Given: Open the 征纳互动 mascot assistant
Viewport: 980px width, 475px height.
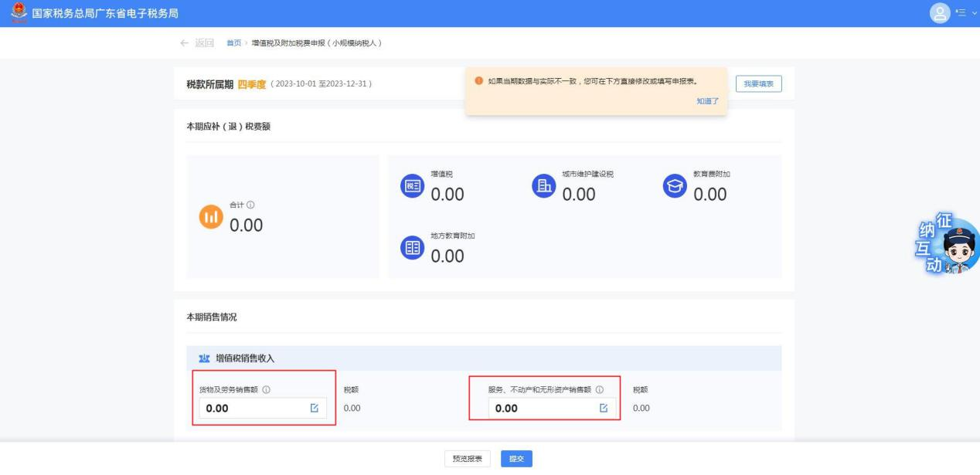Looking at the screenshot, I should click(x=950, y=245).
